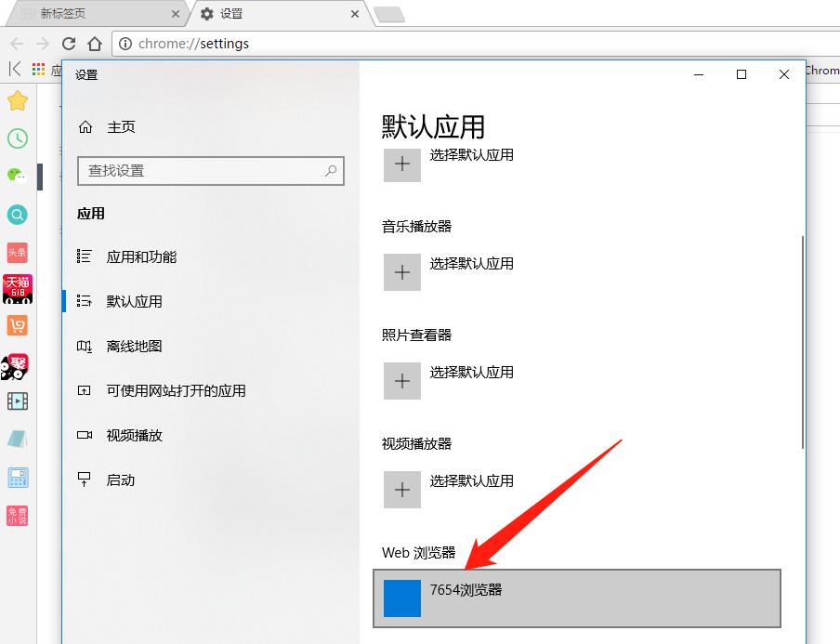
Task: Open Chrome's home icon
Action: (96, 43)
